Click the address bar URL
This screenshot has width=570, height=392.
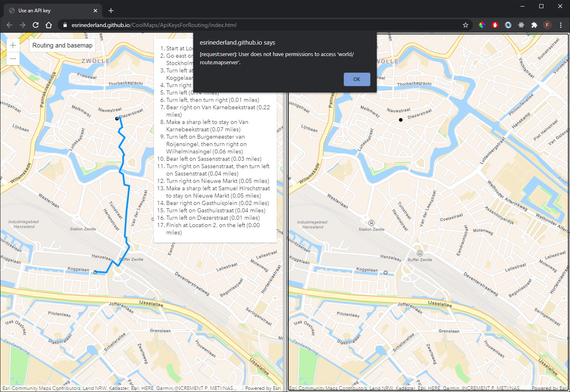pos(154,25)
